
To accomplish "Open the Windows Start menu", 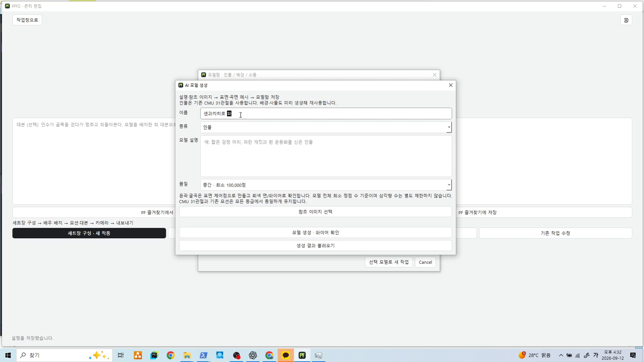I will (x=8, y=355).
